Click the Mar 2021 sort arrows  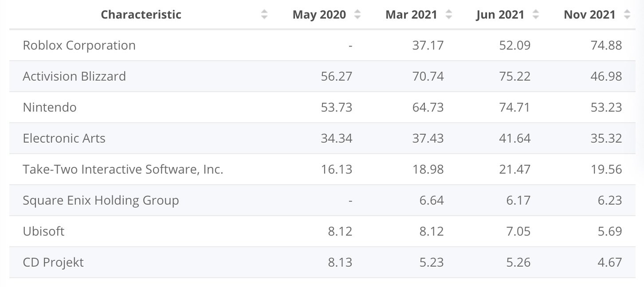click(x=449, y=15)
